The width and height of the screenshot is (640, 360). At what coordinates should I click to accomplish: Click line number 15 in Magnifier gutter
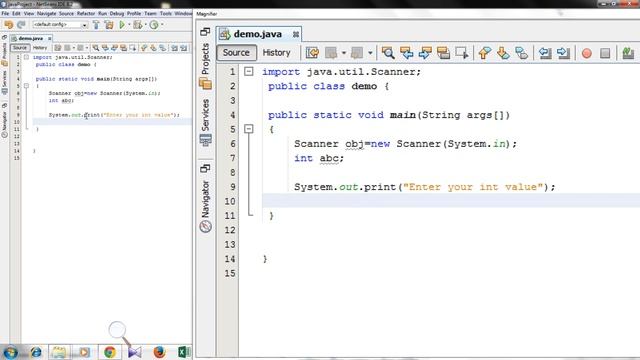point(230,273)
